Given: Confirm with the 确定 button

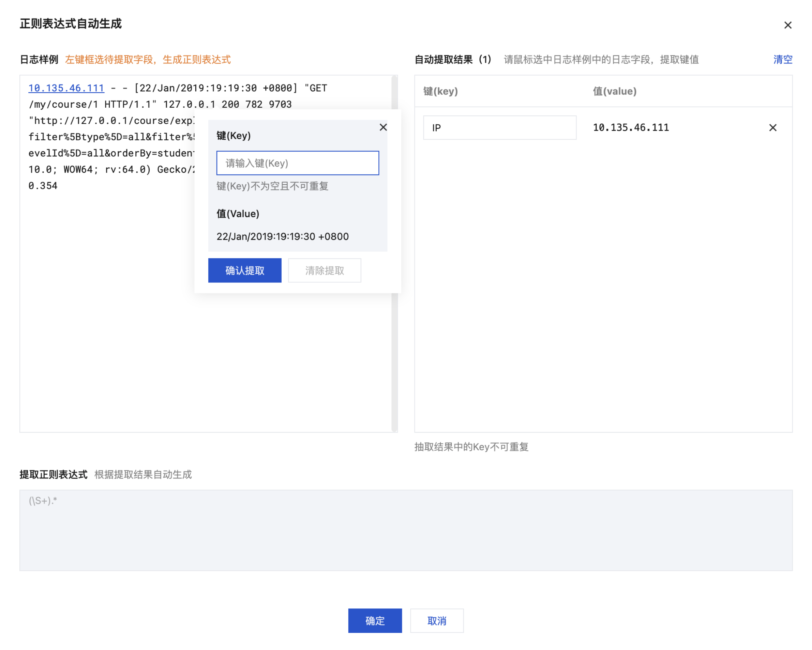Looking at the screenshot, I should coord(375,620).
